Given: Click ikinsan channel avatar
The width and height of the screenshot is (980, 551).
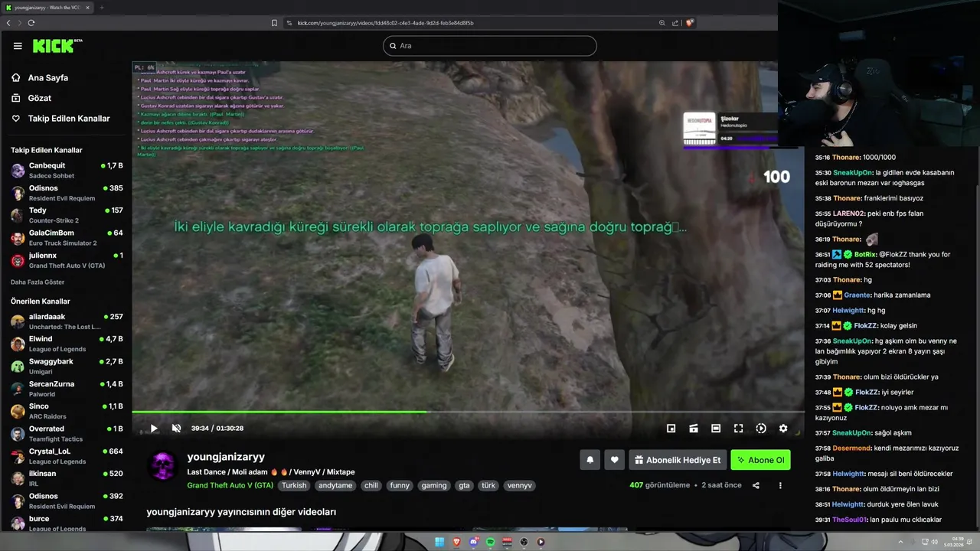Looking at the screenshot, I should point(18,478).
